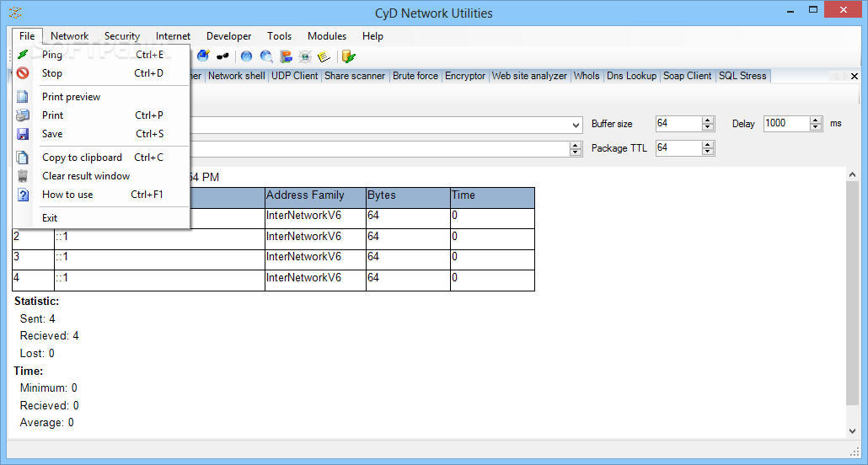The image size is (868, 465).
Task: Click the Print preview page icon
Action: click(x=23, y=97)
